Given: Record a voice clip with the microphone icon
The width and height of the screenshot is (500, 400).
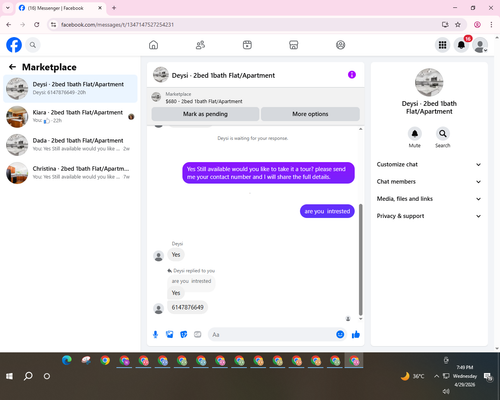Looking at the screenshot, I should pos(155,334).
